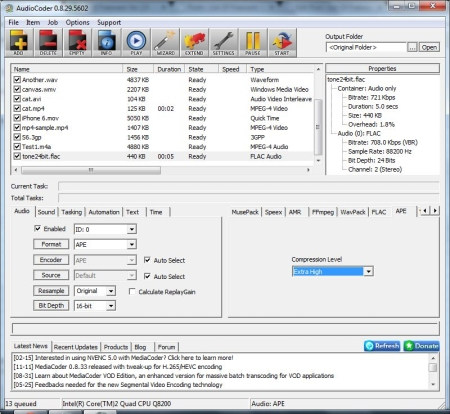Open the Support menu
Viewport: 450px width, 414px height.
click(x=109, y=22)
